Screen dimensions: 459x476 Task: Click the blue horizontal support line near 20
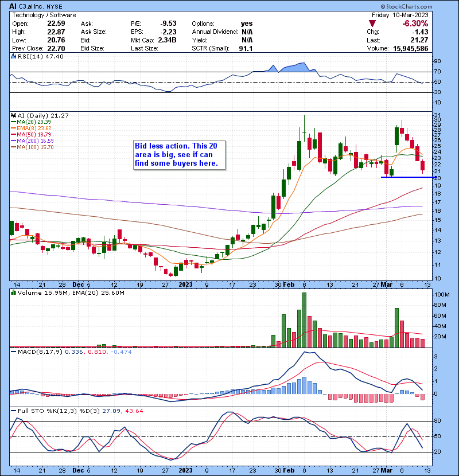[409, 177]
